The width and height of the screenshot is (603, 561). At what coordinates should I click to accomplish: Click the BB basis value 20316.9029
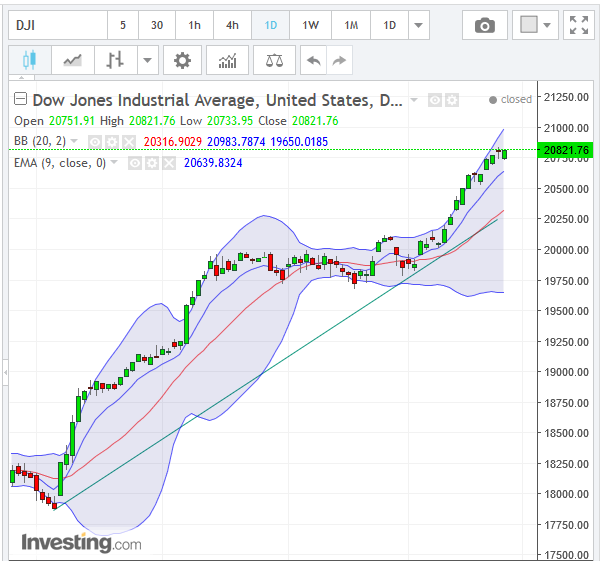[x=173, y=142]
